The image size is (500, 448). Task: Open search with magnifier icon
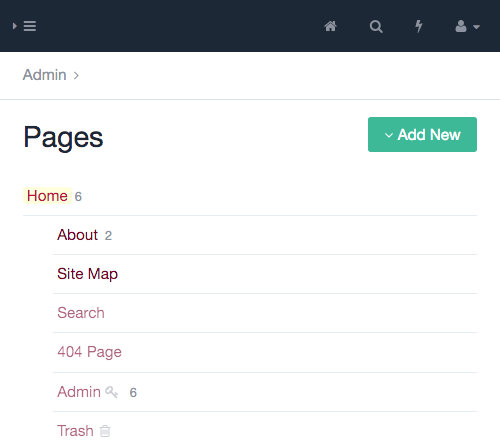pyautogui.click(x=376, y=26)
